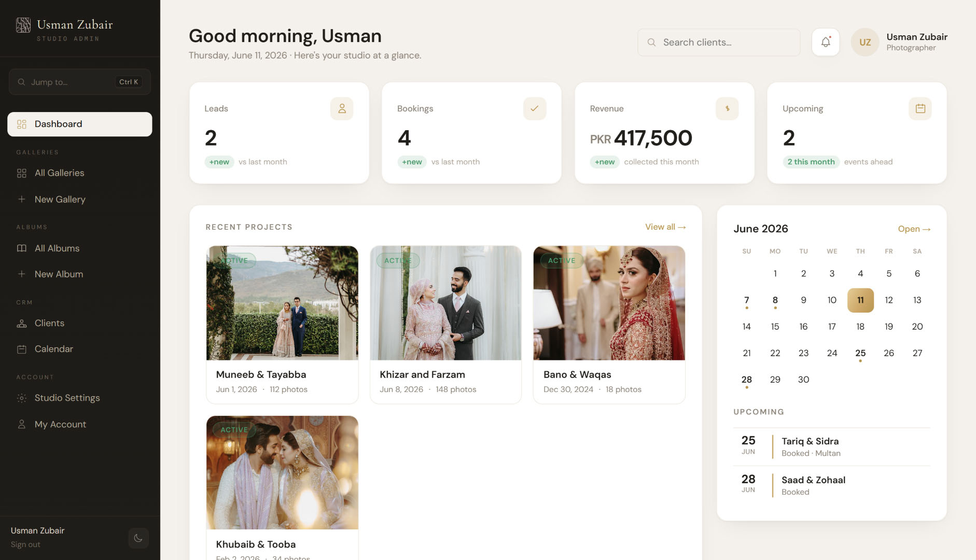This screenshot has width=976, height=560.
Task: Click the Search clients input field
Action: pos(719,43)
